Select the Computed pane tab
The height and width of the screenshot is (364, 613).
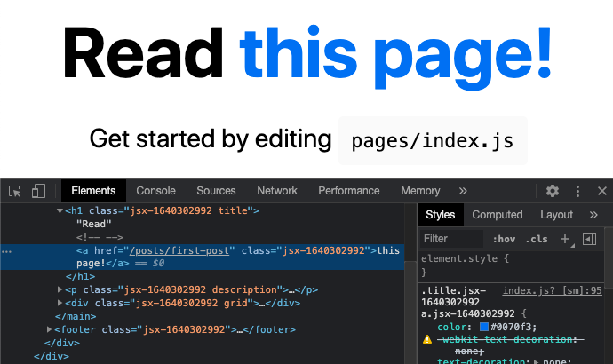click(497, 215)
